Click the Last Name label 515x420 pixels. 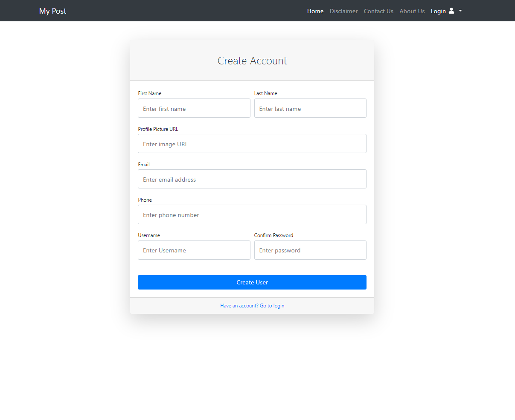(x=265, y=93)
